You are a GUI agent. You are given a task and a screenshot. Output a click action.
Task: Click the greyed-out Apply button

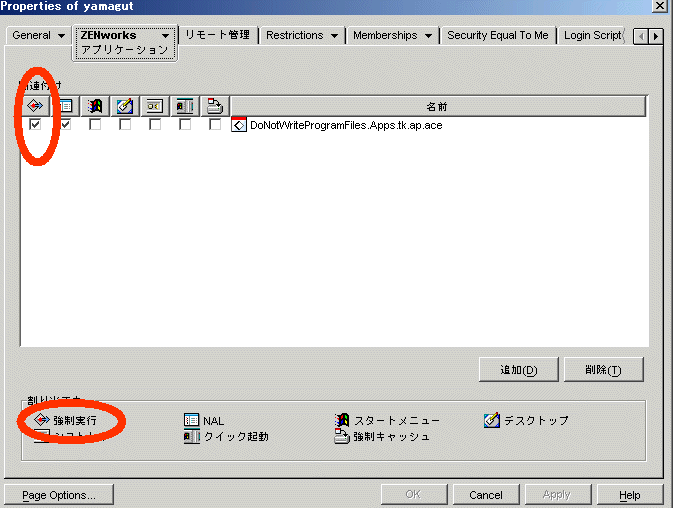click(x=558, y=495)
